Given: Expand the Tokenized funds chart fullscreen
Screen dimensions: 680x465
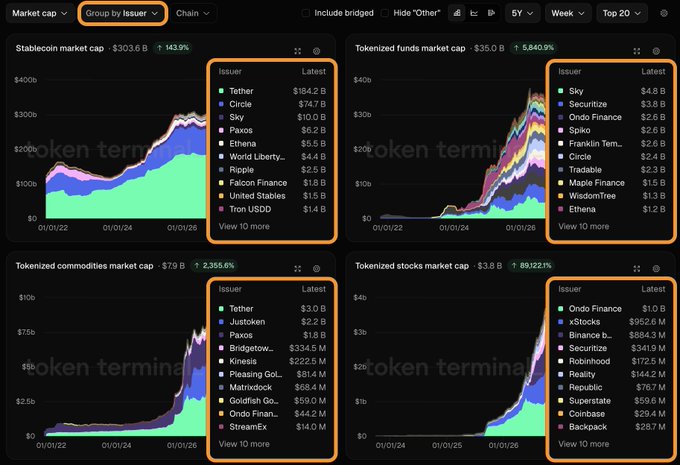Looking at the screenshot, I should tap(637, 51).
